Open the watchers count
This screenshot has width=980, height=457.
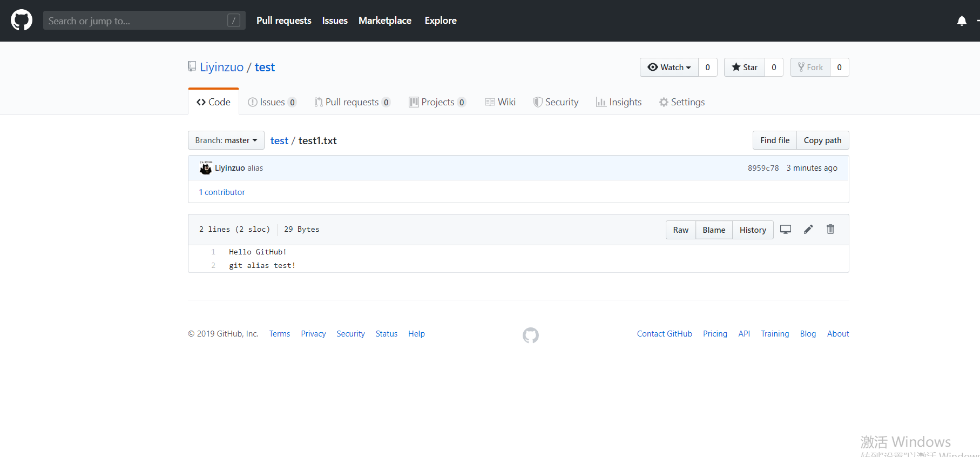click(x=707, y=68)
